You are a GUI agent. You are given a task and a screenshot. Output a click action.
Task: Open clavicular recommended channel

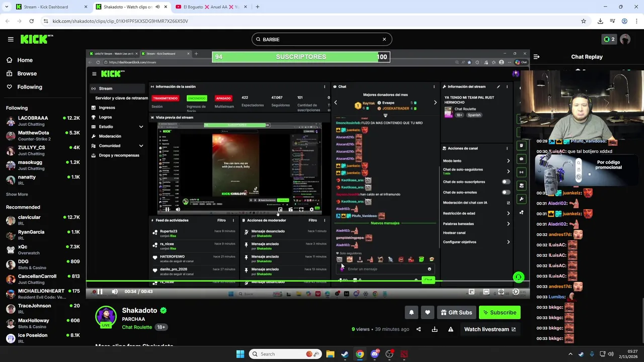coord(42,220)
